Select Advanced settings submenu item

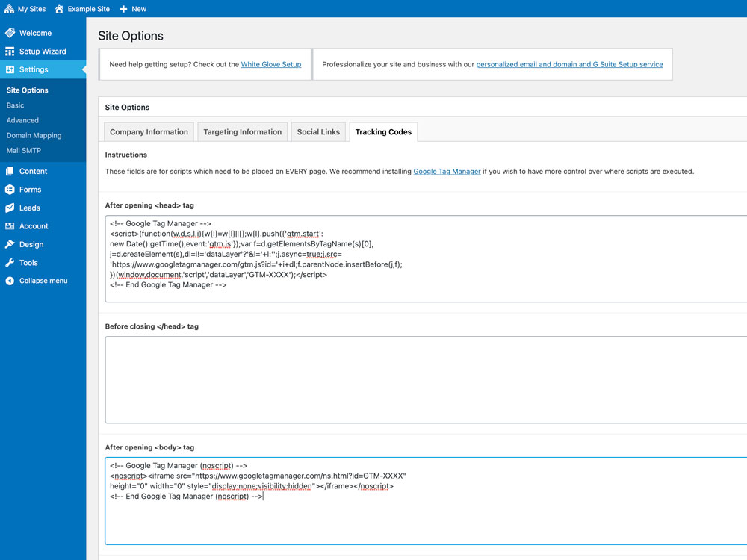(x=22, y=120)
